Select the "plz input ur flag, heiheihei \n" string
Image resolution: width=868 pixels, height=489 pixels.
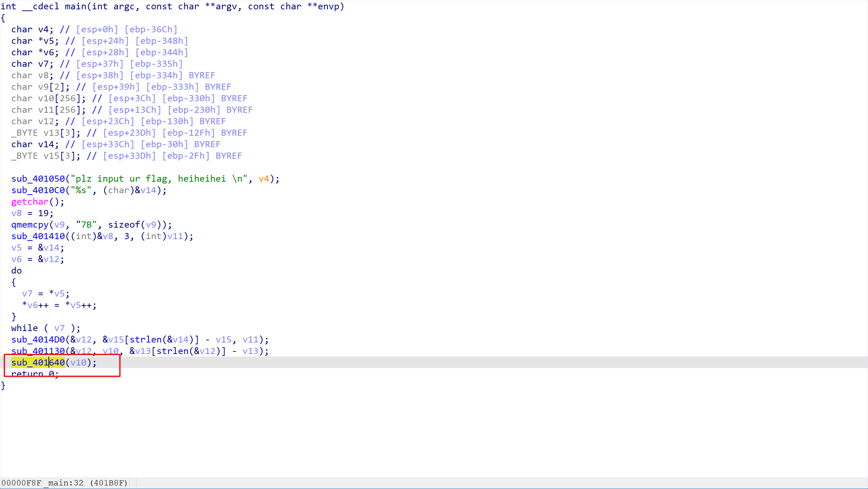[159, 178]
